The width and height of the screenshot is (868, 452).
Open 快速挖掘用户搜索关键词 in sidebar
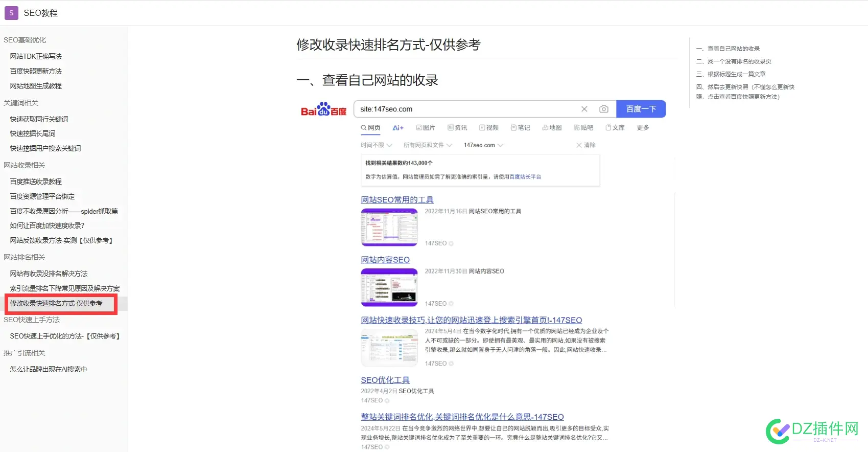click(x=45, y=148)
